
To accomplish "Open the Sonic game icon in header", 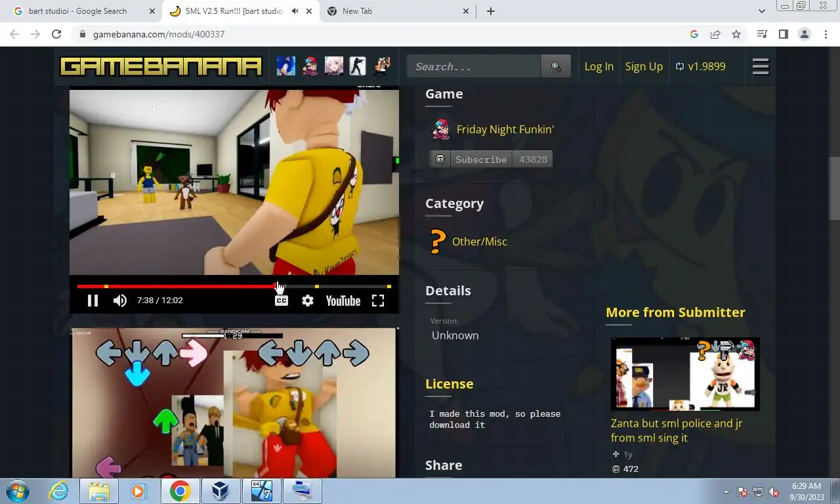I will point(285,66).
